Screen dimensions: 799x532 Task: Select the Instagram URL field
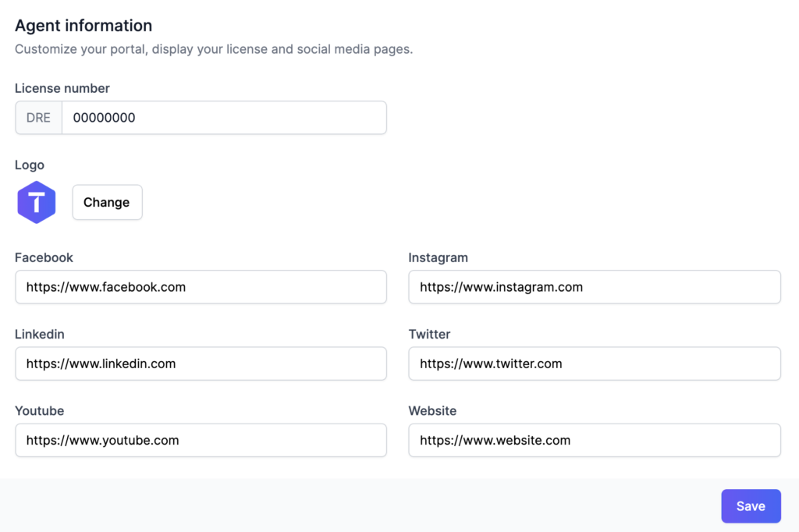click(595, 287)
